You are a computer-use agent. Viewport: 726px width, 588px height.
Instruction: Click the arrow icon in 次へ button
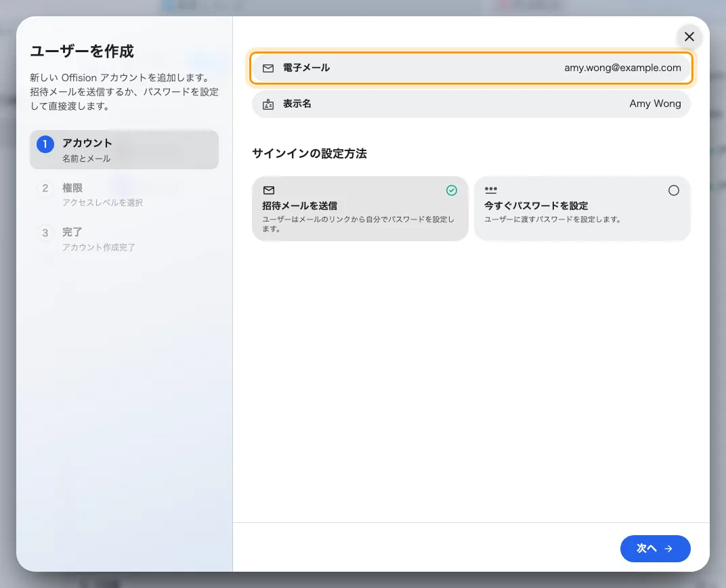[x=668, y=549]
